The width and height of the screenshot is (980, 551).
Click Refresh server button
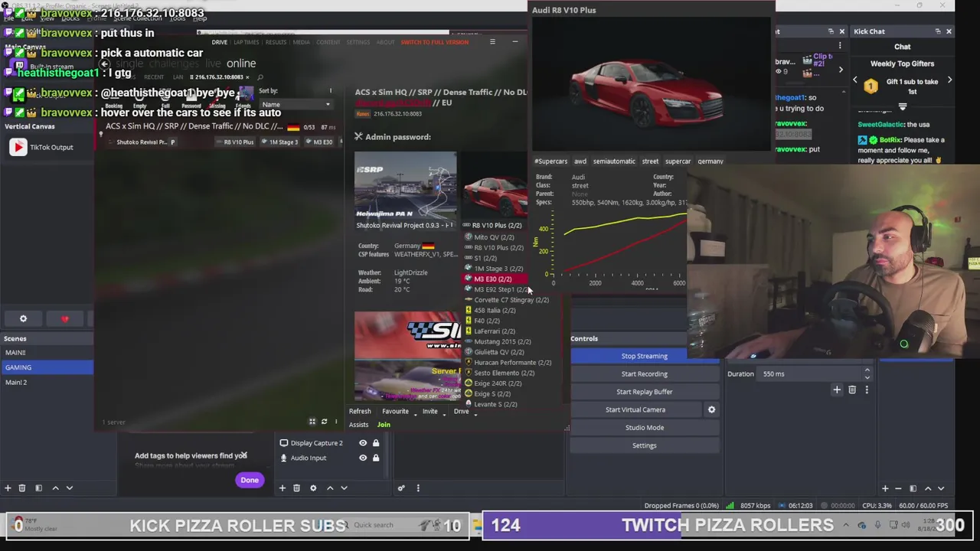(360, 412)
